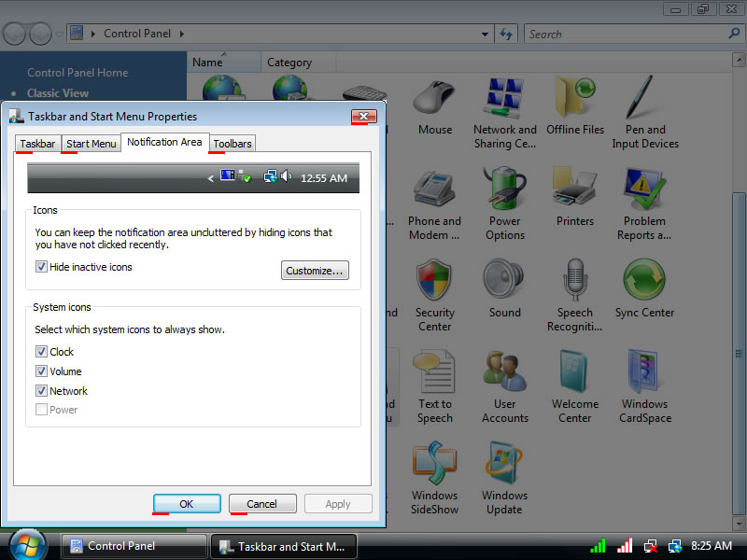Open the Printers icon

click(574, 190)
